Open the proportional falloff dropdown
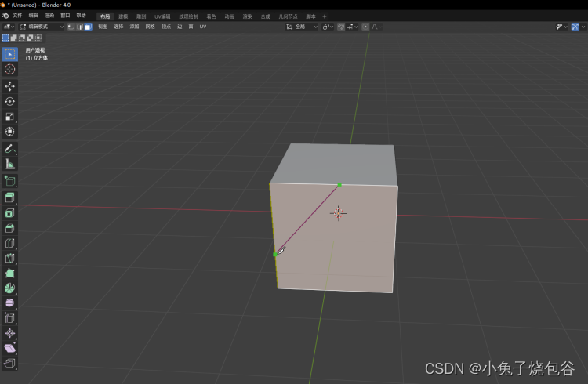This screenshot has width=588, height=384. pos(376,27)
